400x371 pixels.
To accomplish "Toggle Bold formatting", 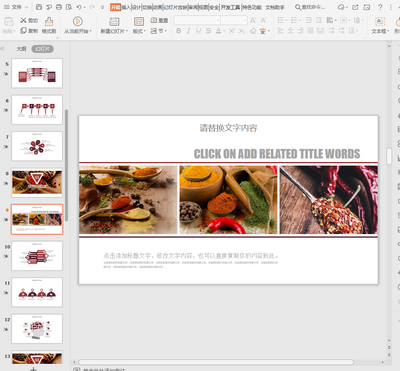I will 179,31.
